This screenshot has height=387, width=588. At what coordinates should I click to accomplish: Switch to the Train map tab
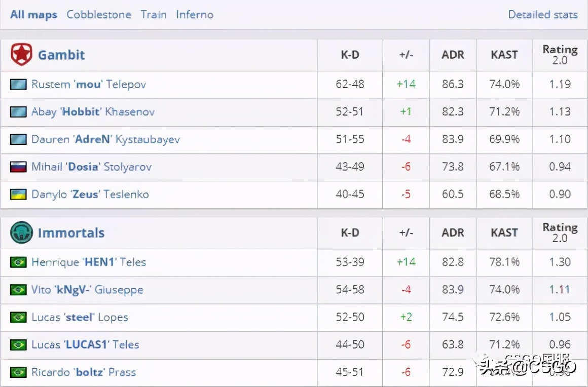click(x=154, y=15)
